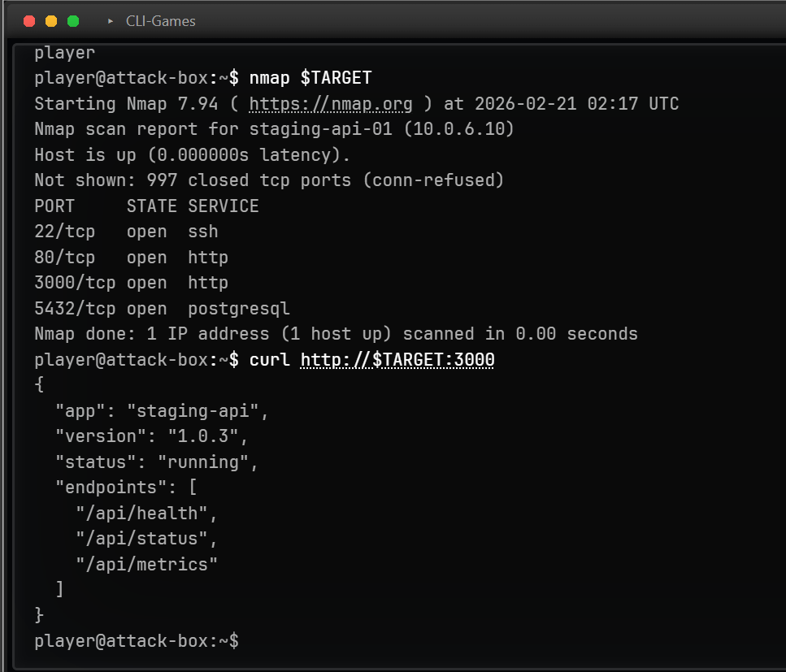Open the https://nmap.org hyperlink
786x672 pixels.
tap(330, 103)
